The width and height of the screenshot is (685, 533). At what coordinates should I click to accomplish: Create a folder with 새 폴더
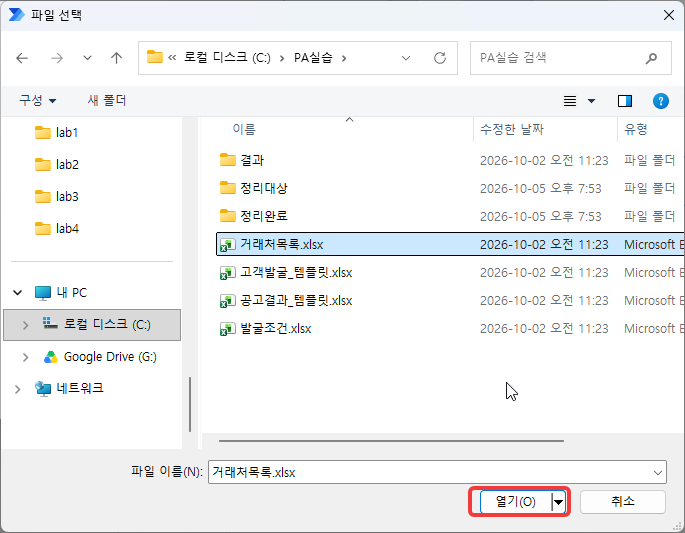point(107,100)
